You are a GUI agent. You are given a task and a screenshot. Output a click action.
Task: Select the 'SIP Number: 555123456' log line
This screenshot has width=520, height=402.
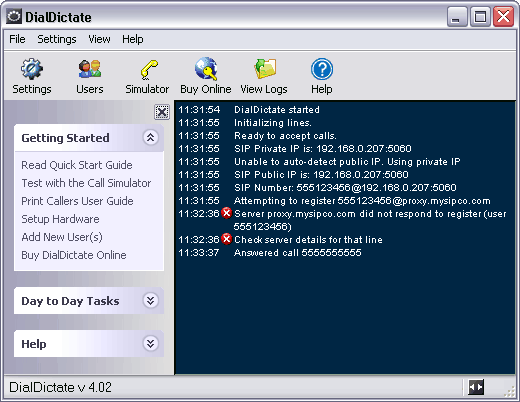point(345,188)
